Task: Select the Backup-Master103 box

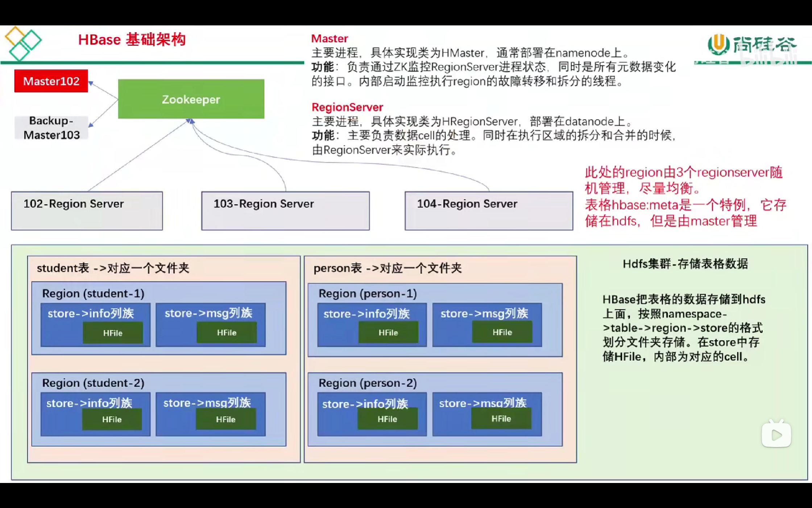Action: [51, 128]
